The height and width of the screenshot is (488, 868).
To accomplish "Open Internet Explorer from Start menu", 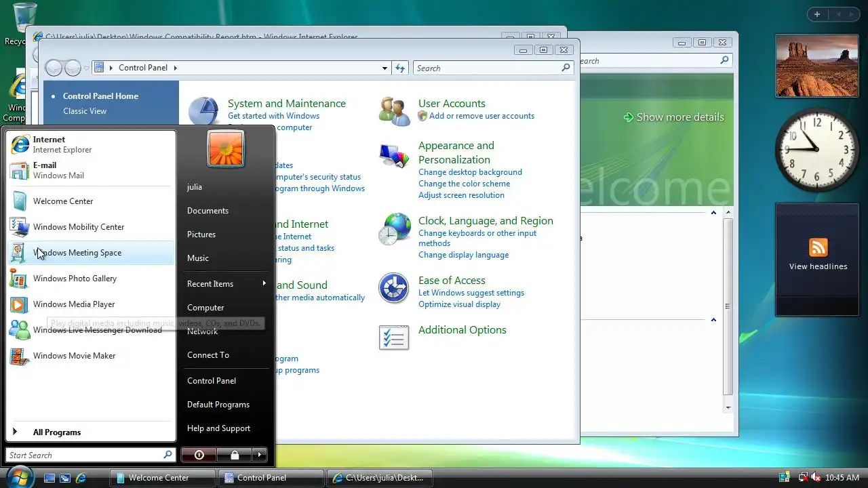I will (x=90, y=144).
